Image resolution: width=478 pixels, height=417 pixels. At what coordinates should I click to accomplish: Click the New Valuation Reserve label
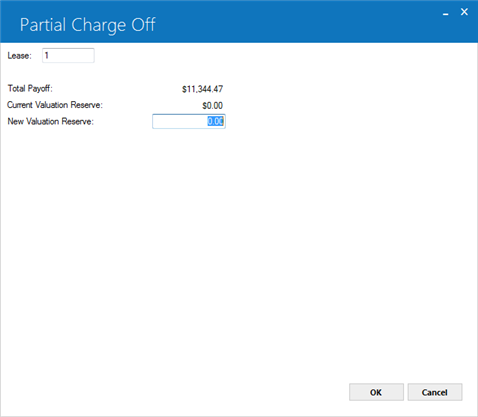tap(51, 121)
